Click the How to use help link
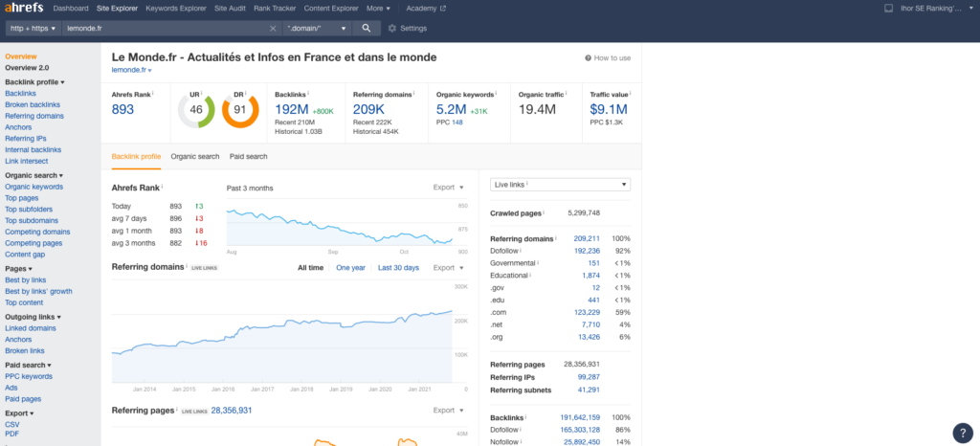 coord(608,58)
